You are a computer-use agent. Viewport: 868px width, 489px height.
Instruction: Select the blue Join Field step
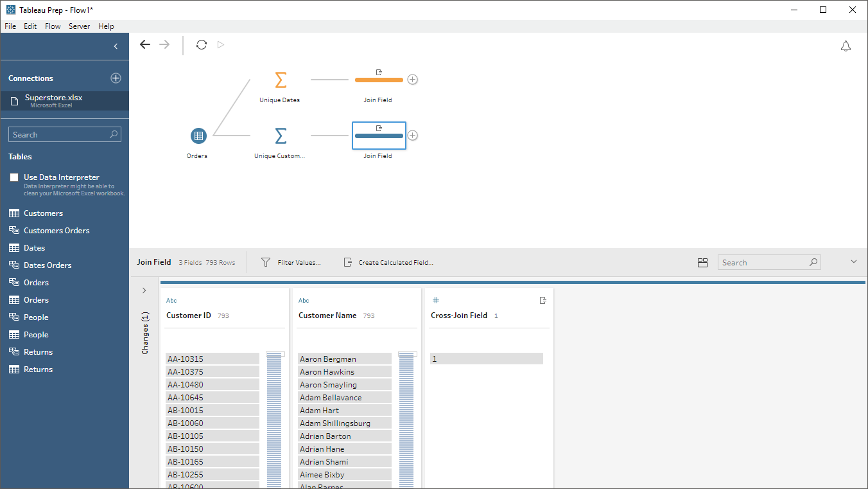pos(379,136)
